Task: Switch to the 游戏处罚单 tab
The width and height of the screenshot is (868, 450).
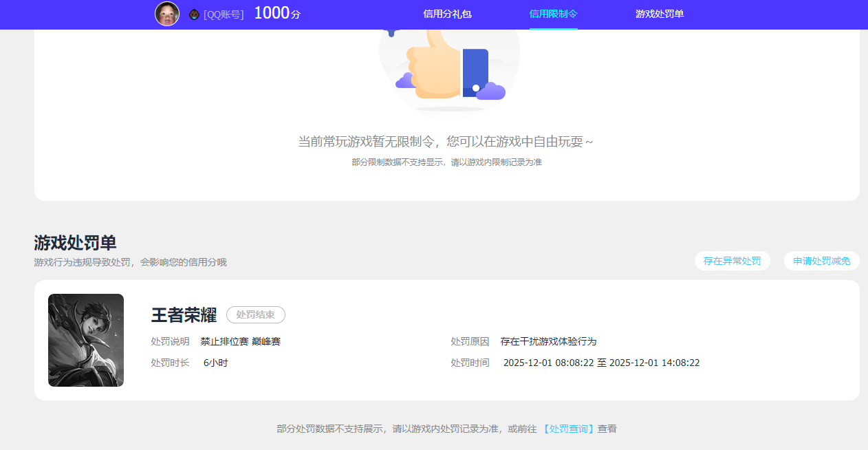Action: coord(659,14)
